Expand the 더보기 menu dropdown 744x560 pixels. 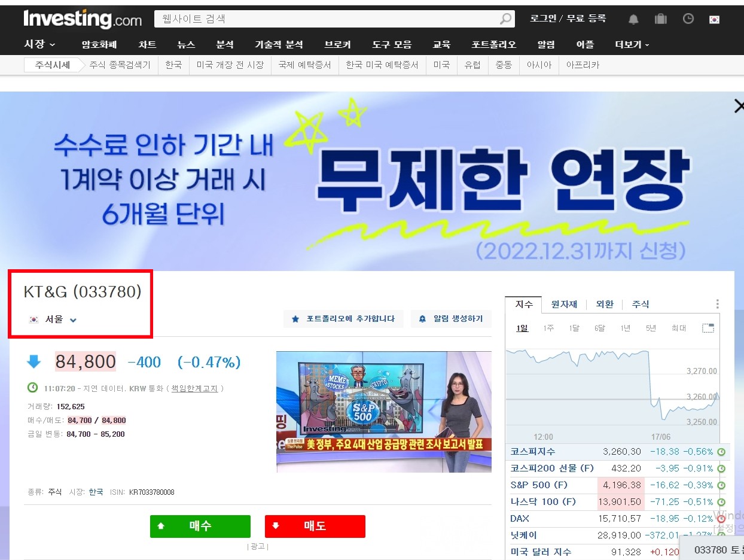click(632, 44)
